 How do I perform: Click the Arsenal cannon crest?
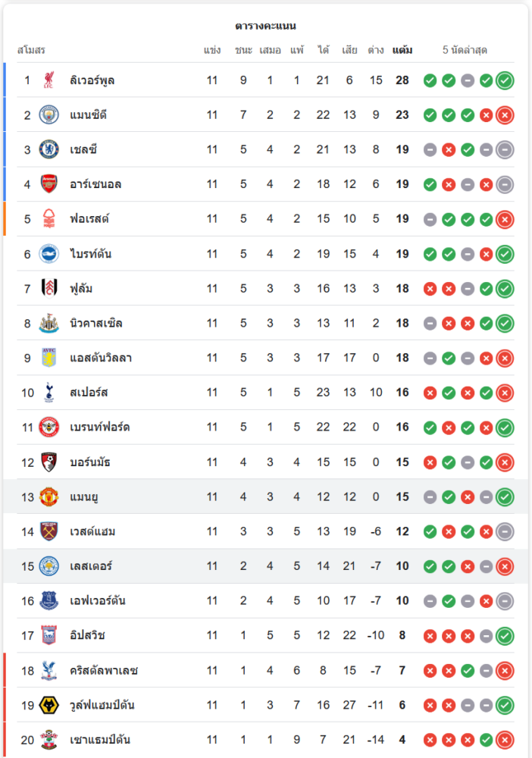(x=49, y=184)
